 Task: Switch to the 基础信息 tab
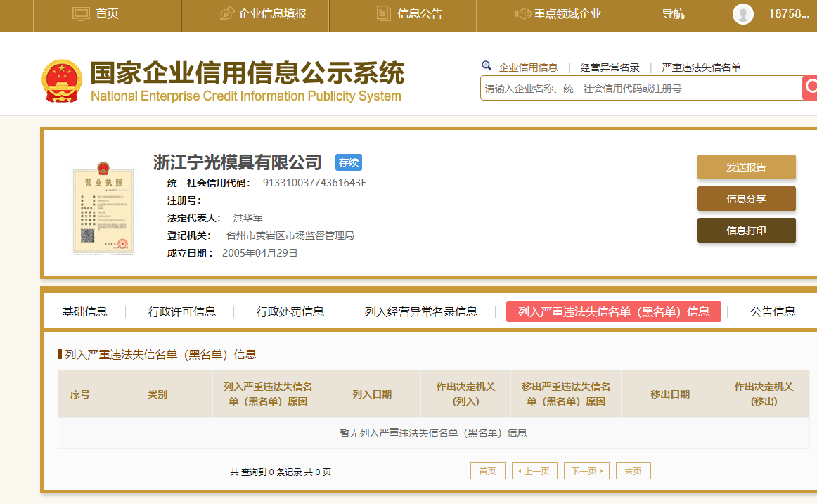(x=85, y=312)
